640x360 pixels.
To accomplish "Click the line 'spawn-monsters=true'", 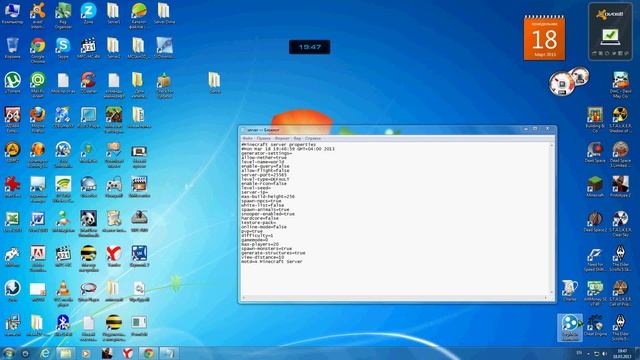I will [266, 249].
